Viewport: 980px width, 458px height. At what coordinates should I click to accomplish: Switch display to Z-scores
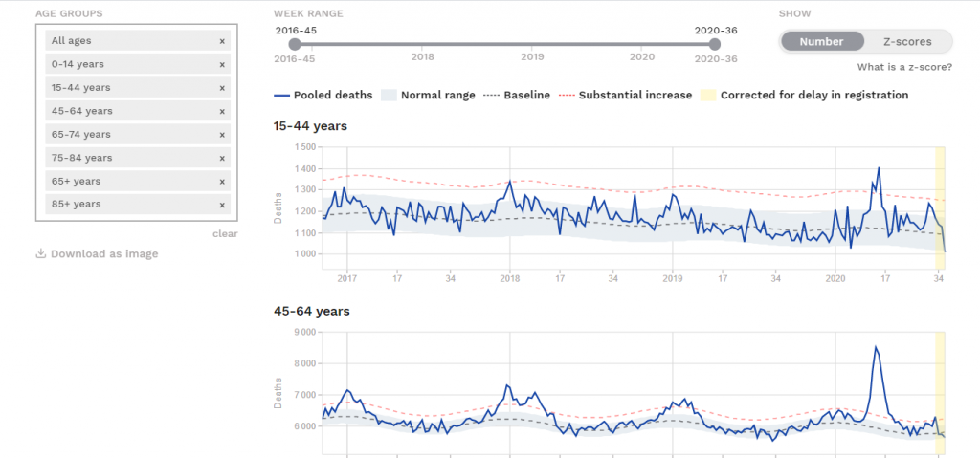tap(904, 42)
